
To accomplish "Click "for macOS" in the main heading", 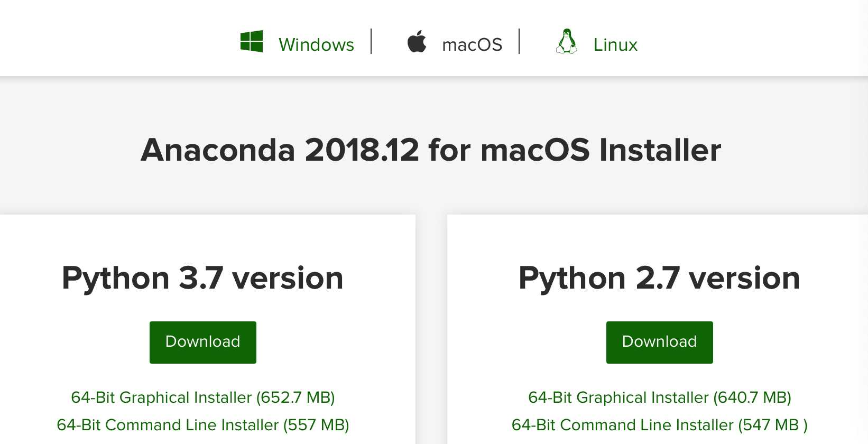I will [x=509, y=150].
